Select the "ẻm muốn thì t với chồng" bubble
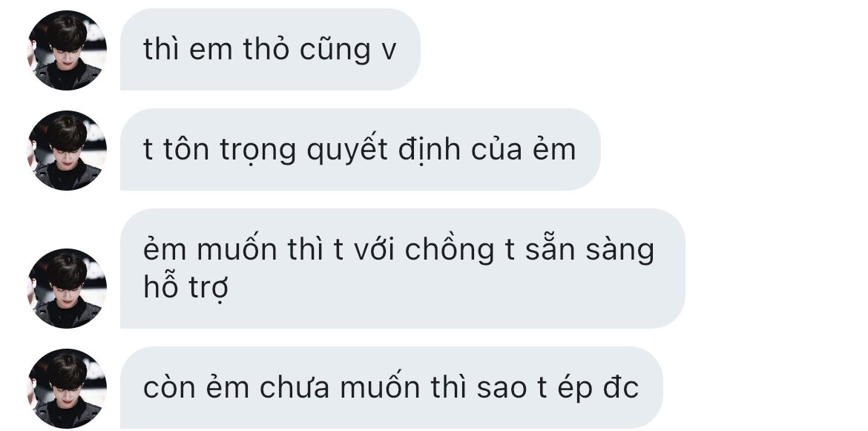The width and height of the screenshot is (868, 431). coord(402,269)
